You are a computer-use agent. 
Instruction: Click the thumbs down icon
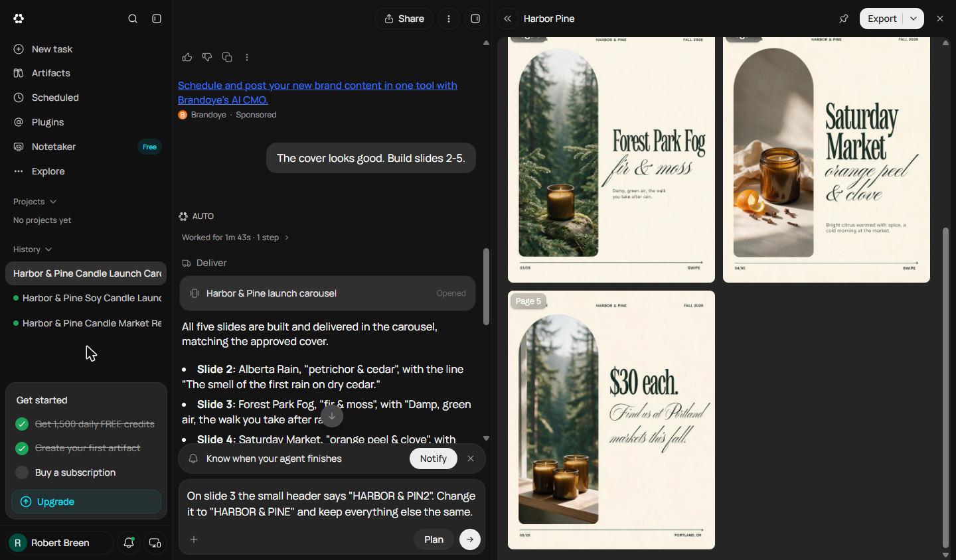point(207,57)
